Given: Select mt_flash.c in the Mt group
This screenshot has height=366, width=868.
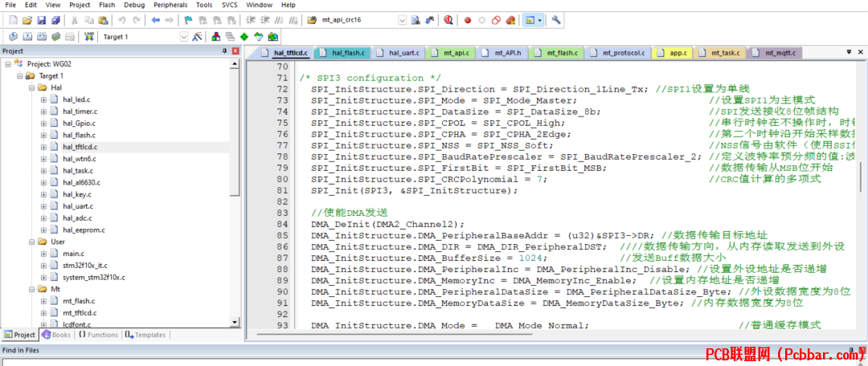Looking at the screenshot, I should coord(79,301).
